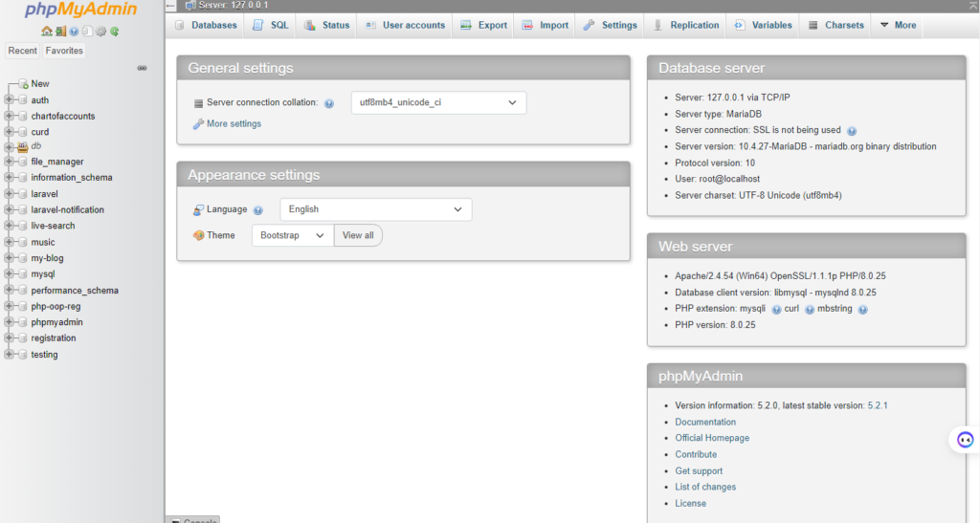This screenshot has height=523, width=980.
Task: Click the phpMyAdmin logo
Action: [80, 10]
